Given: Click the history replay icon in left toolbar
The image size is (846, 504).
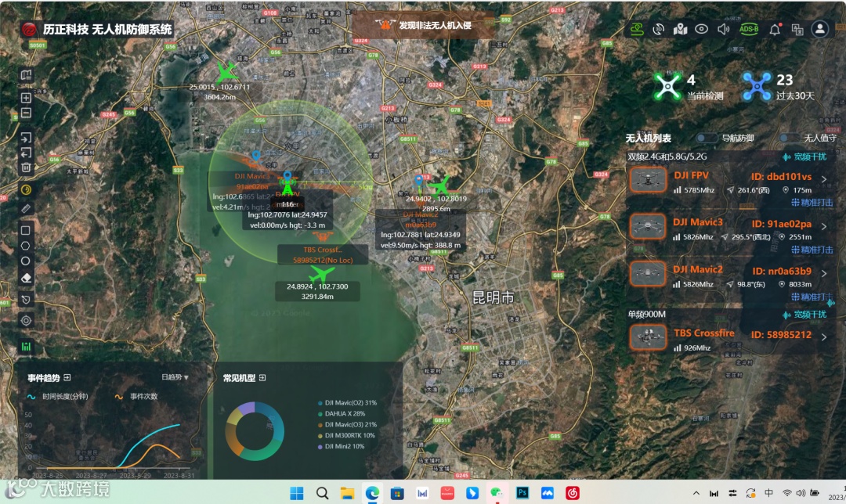Looking at the screenshot, I should [x=26, y=300].
